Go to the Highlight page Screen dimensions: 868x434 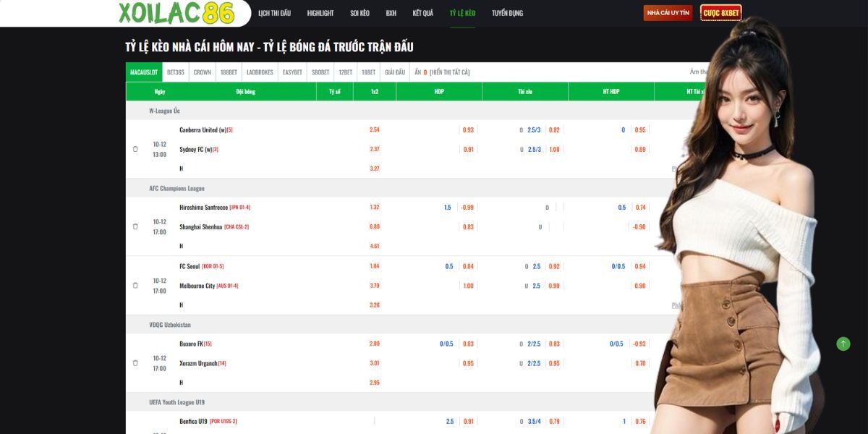pos(320,13)
